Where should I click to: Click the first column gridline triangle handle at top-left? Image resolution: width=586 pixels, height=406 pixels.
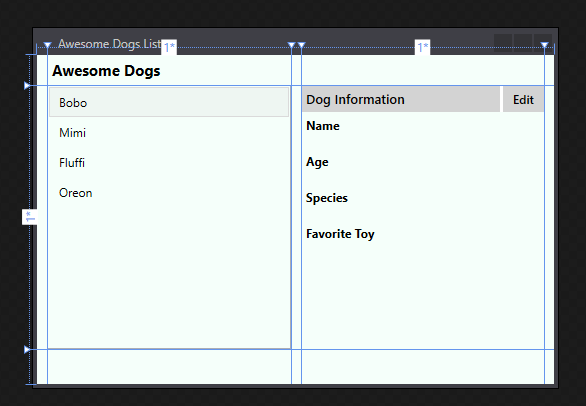point(47,45)
